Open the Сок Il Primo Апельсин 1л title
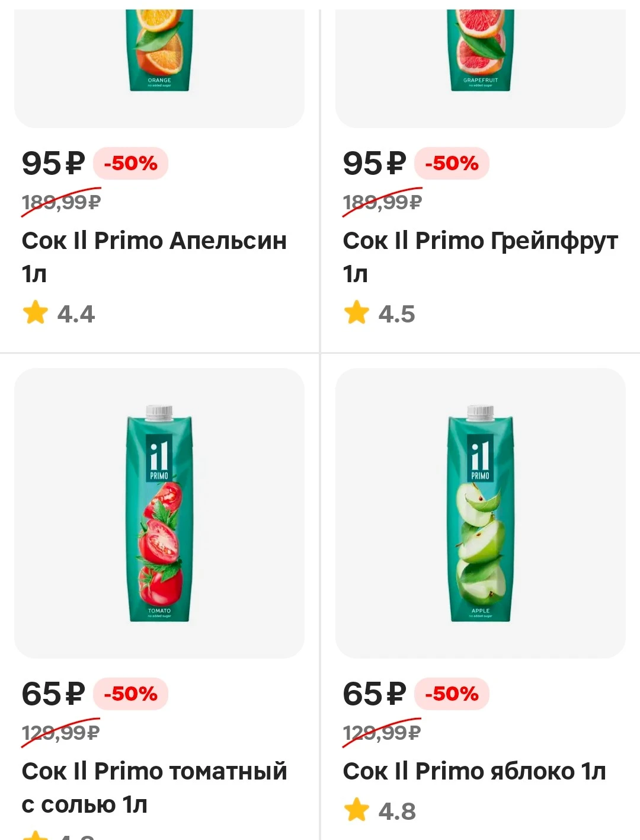The width and height of the screenshot is (640, 840). [154, 257]
